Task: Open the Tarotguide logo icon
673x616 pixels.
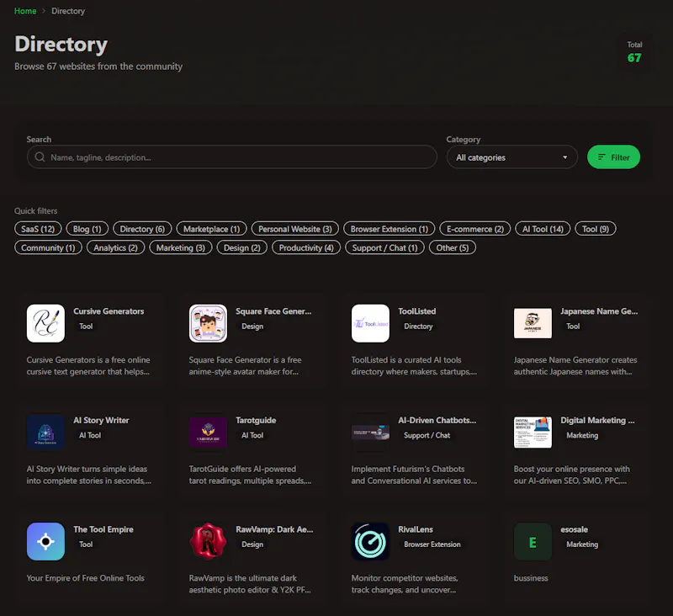Action: [x=208, y=433]
